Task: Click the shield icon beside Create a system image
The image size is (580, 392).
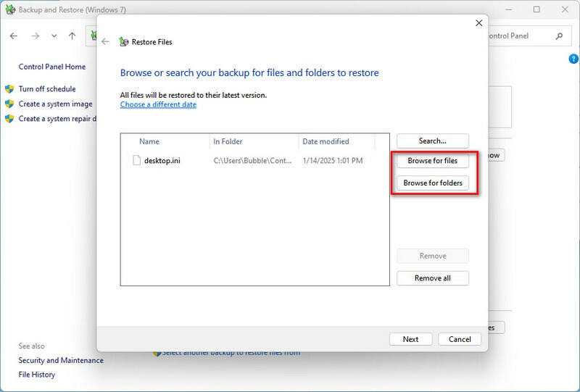Action: pyautogui.click(x=9, y=104)
